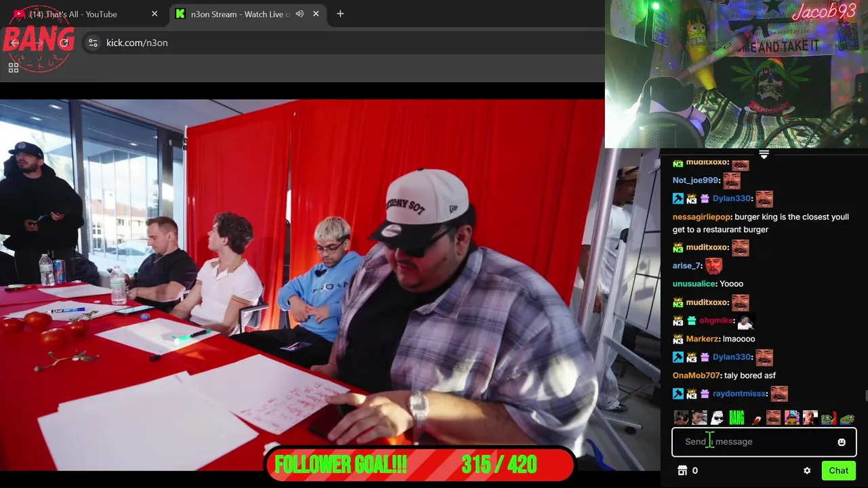Switch to the That's All YouTube tab
This screenshot has height=488, width=868.
point(85,14)
